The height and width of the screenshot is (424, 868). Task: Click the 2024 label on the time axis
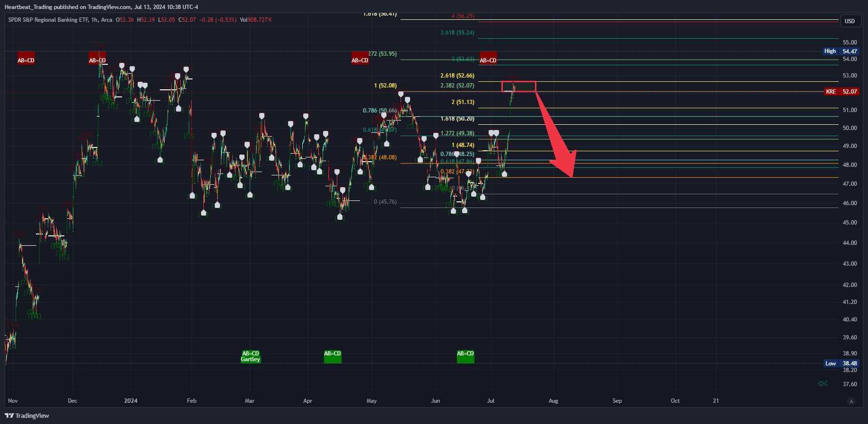click(x=131, y=401)
